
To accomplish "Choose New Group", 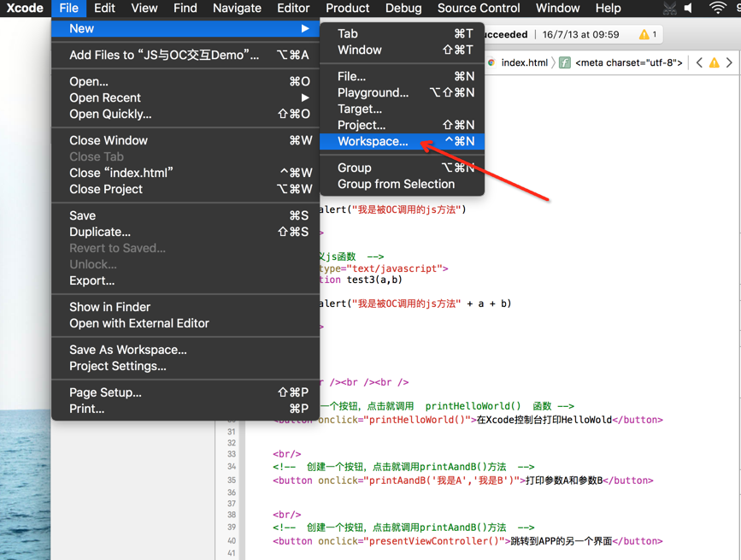I will 403,168.
